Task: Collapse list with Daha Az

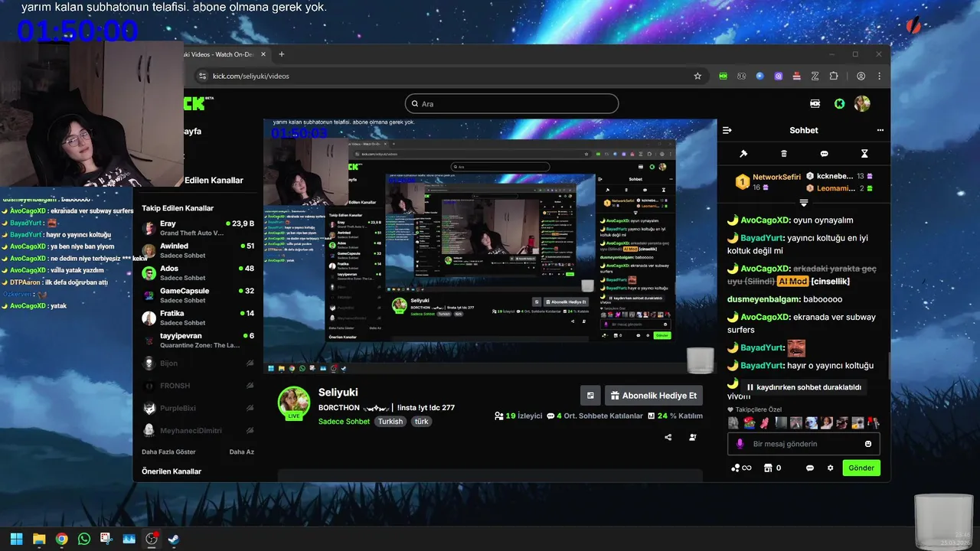Action: tap(241, 452)
